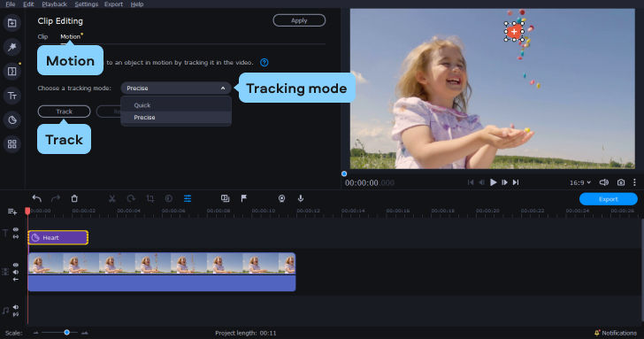Open the More tools grid icon

point(11,144)
